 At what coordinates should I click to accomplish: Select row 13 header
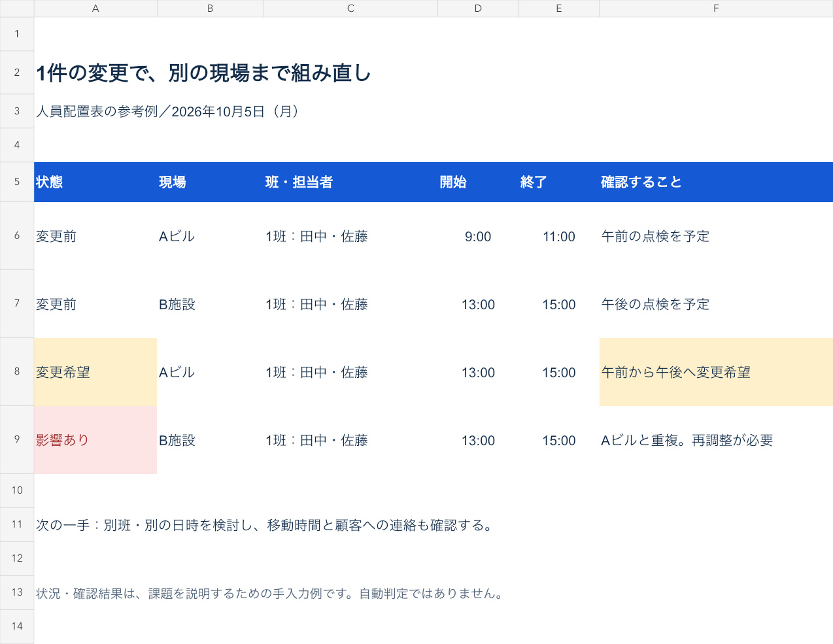click(17, 592)
